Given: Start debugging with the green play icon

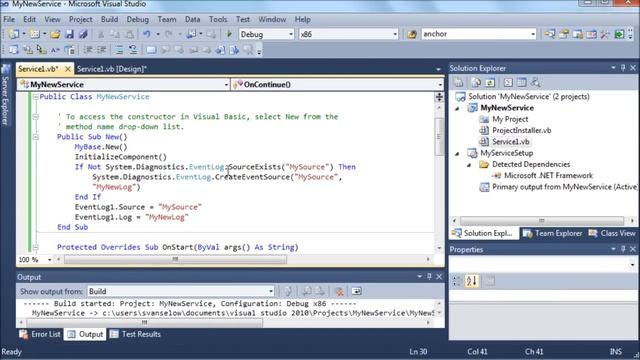Looking at the screenshot, I should (x=229, y=34).
